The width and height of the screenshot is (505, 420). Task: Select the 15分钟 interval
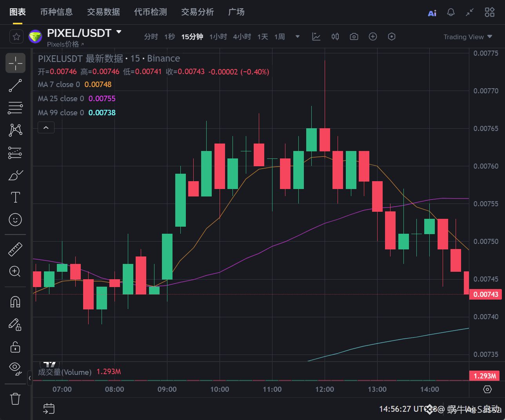click(x=192, y=37)
